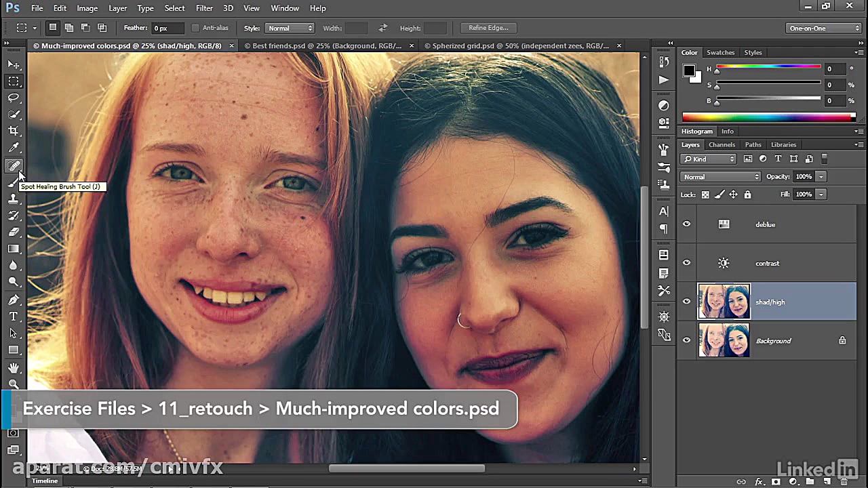Toggle visibility of the contrast layer
The height and width of the screenshot is (488, 868).
coord(686,263)
